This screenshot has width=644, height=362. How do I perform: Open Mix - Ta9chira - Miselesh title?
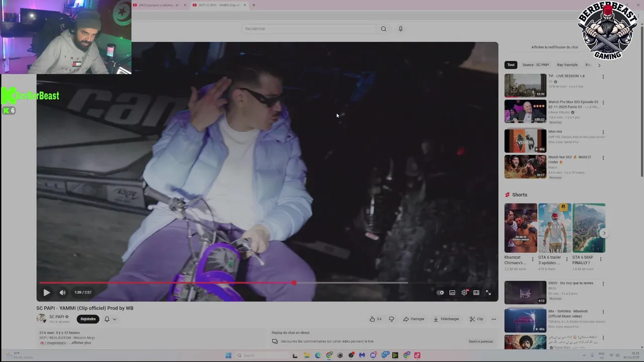coord(568,313)
